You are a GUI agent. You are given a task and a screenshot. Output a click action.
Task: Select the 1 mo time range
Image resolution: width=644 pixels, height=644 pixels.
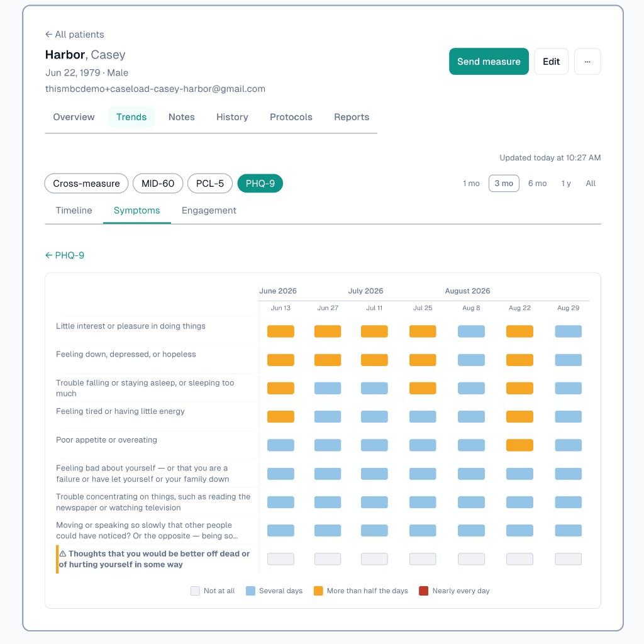[470, 183]
